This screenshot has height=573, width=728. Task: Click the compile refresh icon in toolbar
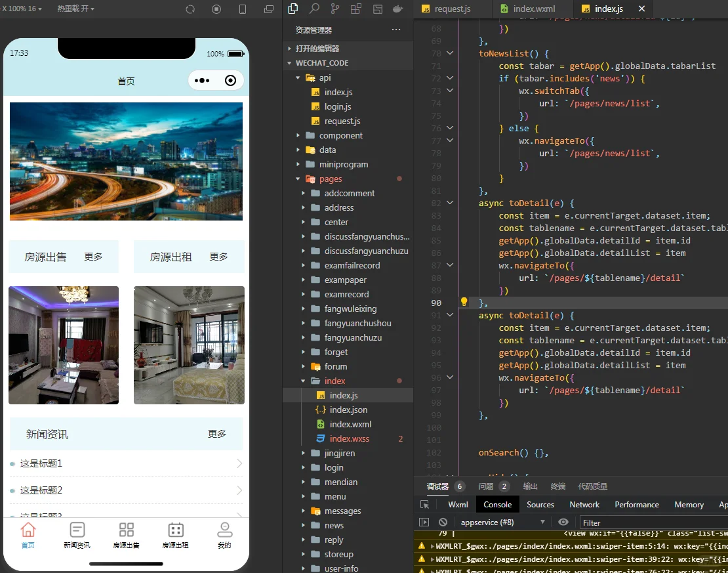190,9
